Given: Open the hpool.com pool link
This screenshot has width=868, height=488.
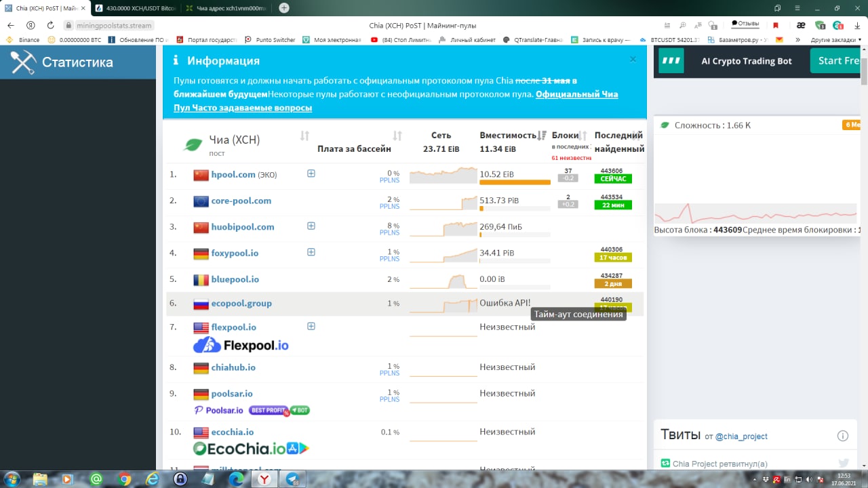Looking at the screenshot, I should [x=233, y=174].
